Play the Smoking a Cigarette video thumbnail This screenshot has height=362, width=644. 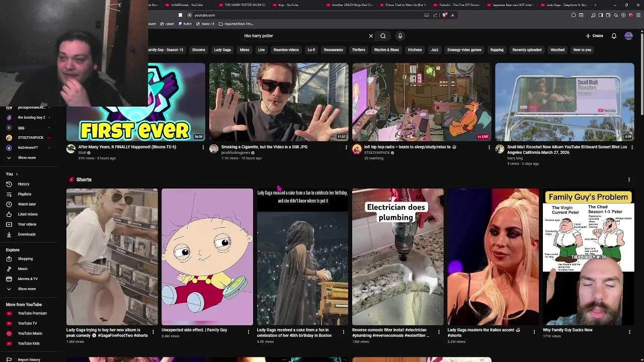tap(279, 102)
